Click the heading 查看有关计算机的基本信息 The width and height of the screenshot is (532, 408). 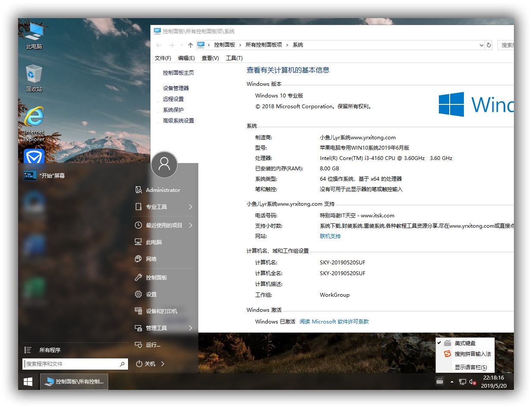pyautogui.click(x=288, y=70)
